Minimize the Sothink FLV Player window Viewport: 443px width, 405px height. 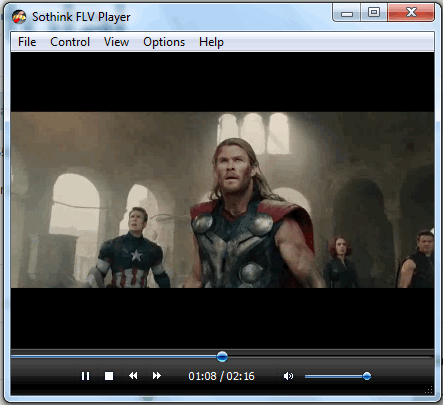point(347,13)
